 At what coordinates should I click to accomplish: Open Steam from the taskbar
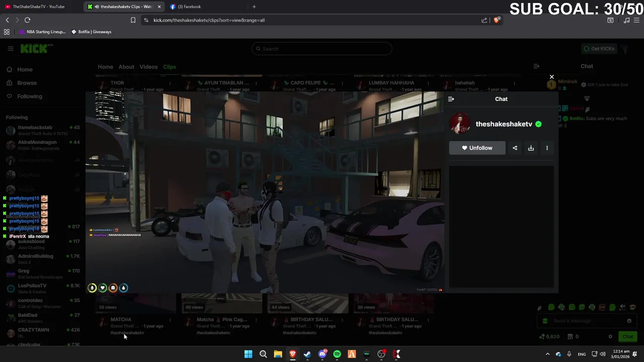coord(307,354)
